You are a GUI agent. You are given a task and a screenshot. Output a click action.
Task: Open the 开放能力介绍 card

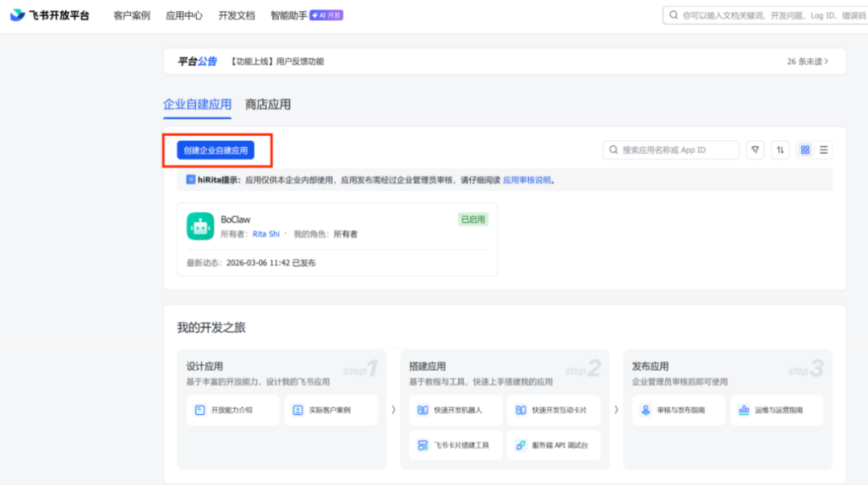(232, 410)
